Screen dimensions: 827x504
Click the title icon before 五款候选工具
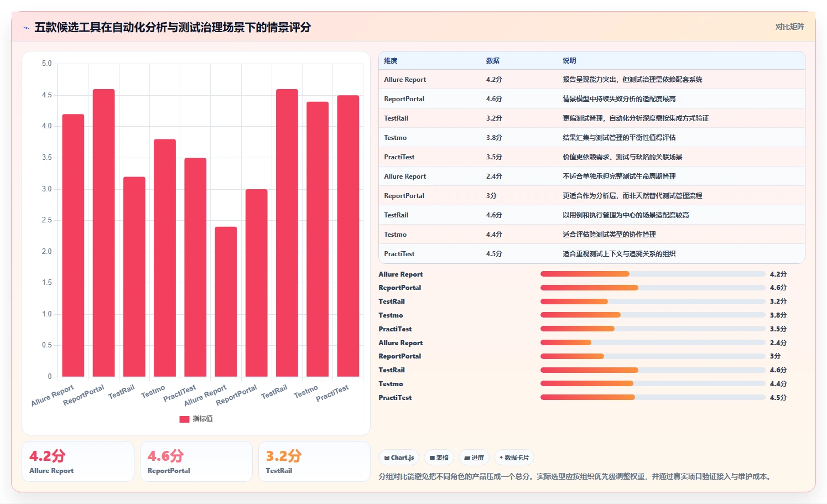tap(26, 28)
